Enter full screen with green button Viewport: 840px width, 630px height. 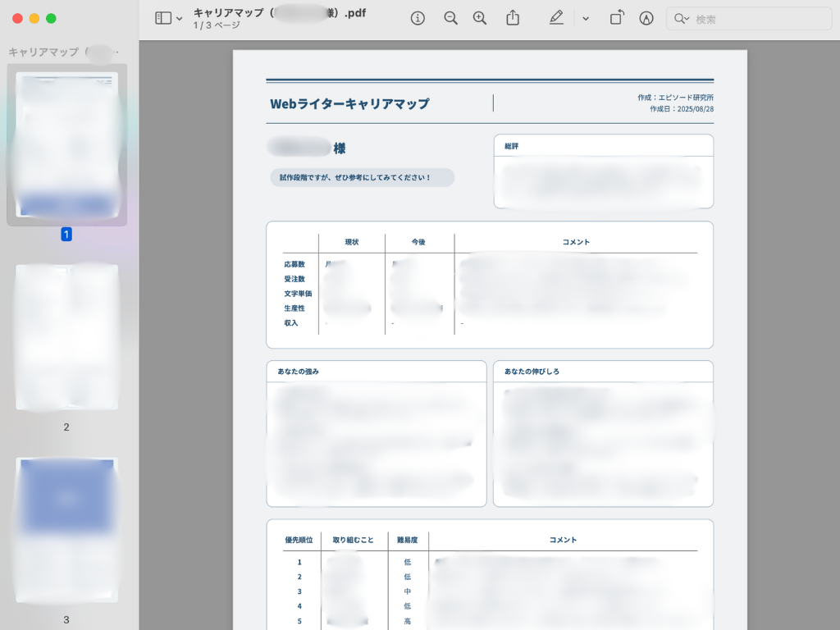pyautogui.click(x=51, y=18)
